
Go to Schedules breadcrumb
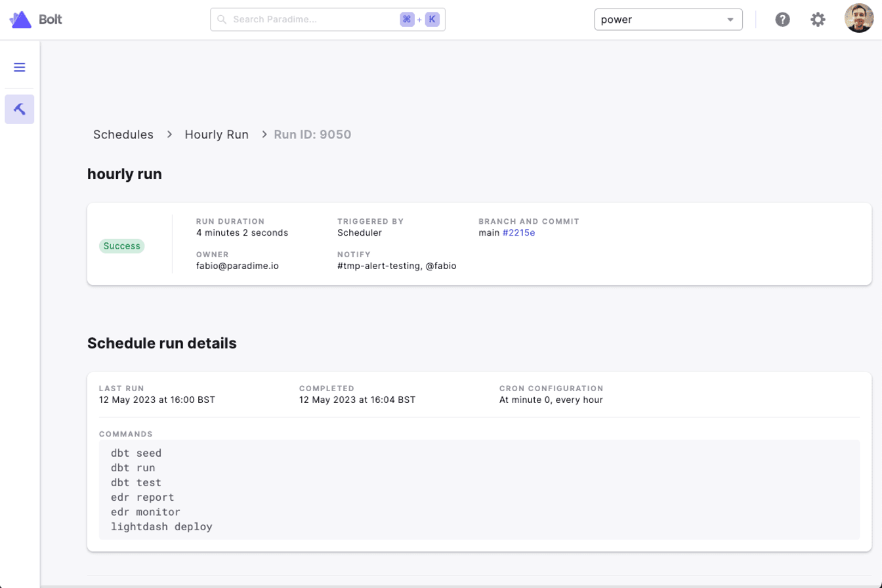click(x=123, y=135)
